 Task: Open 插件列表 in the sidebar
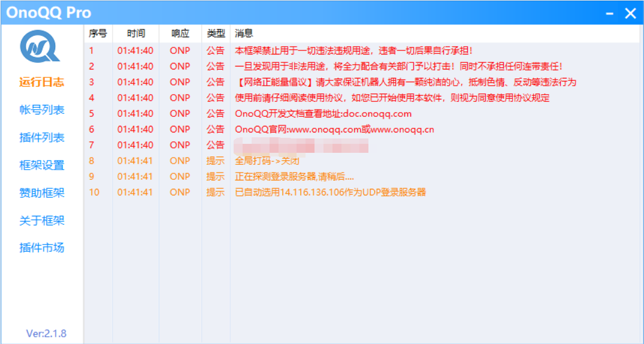[x=41, y=137]
